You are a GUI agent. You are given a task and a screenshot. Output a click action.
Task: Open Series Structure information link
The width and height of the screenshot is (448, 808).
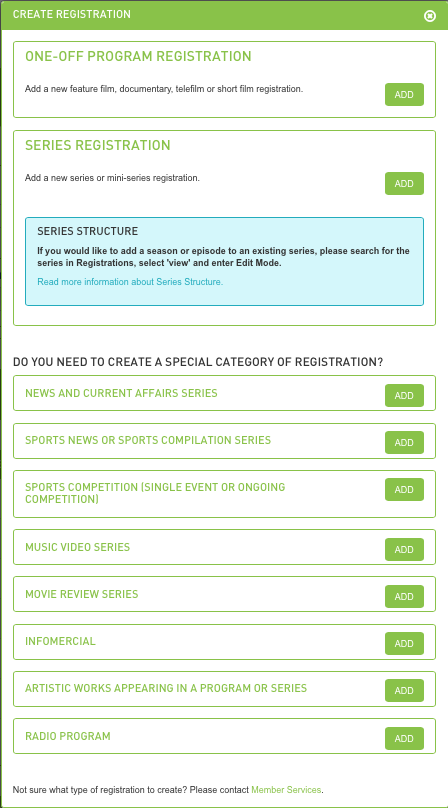130,282
